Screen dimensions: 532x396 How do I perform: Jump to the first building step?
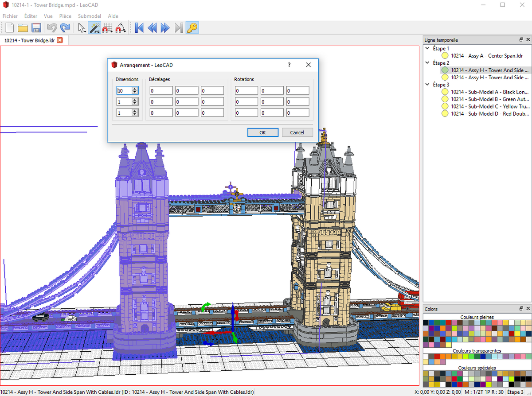[x=139, y=28]
